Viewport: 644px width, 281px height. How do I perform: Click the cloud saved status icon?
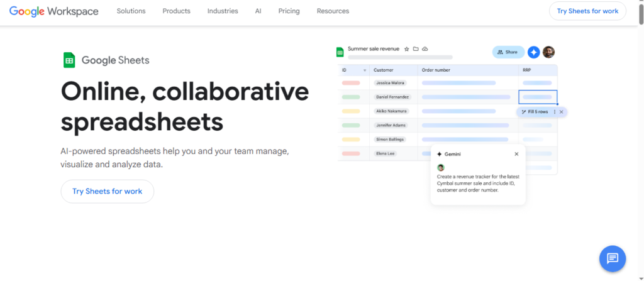point(425,49)
